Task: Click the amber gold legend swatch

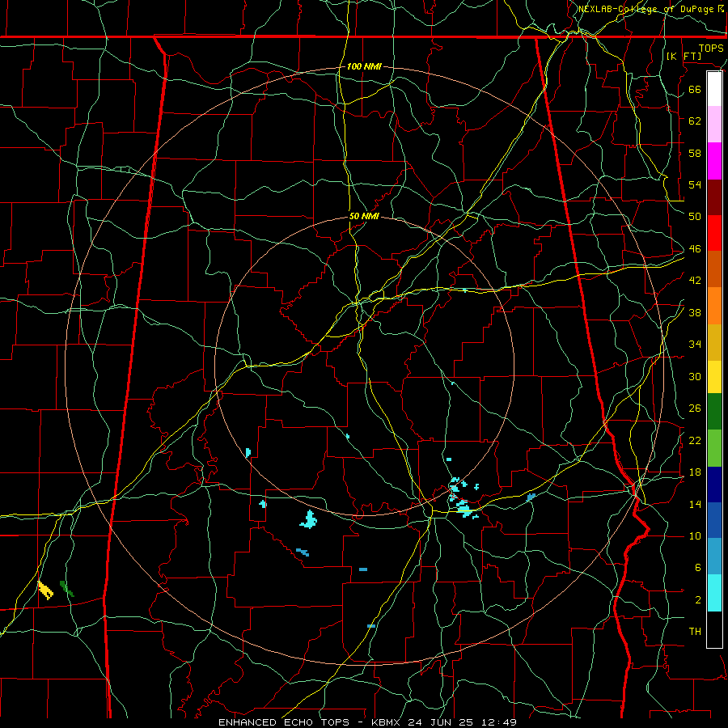Action: (x=714, y=342)
